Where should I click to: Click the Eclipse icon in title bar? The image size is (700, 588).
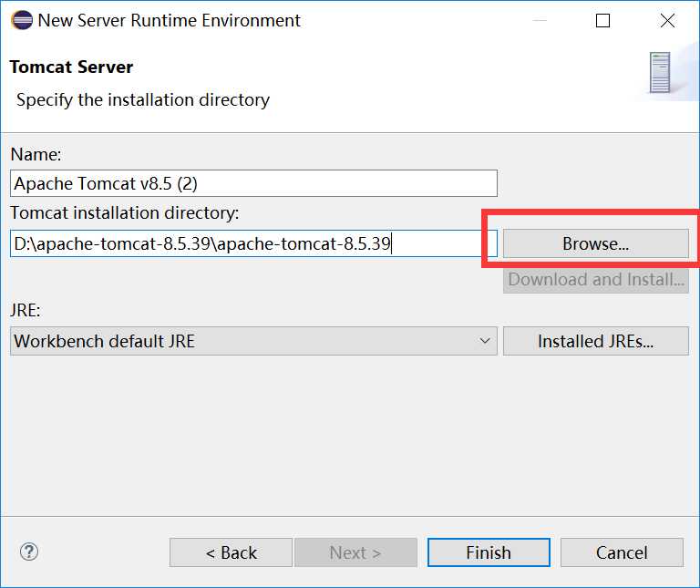pos(22,20)
